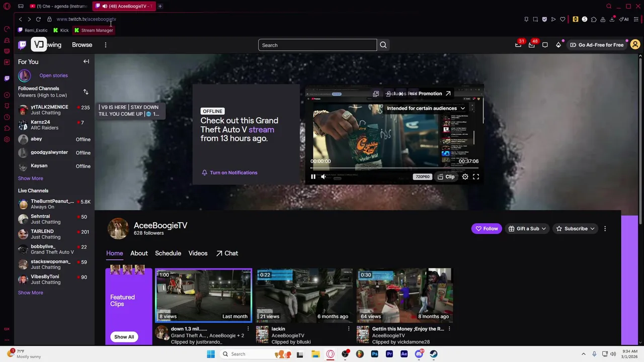Launch Photoshop from the taskbar
This screenshot has height=362, width=644.
coord(374,354)
